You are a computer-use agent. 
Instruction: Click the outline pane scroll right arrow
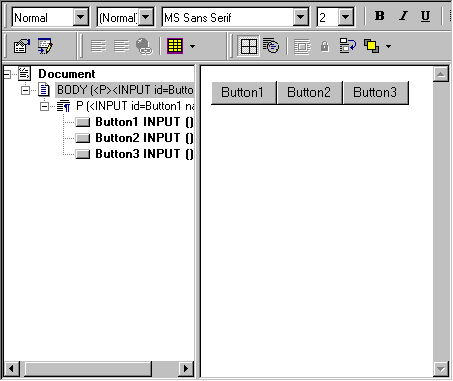(x=186, y=369)
